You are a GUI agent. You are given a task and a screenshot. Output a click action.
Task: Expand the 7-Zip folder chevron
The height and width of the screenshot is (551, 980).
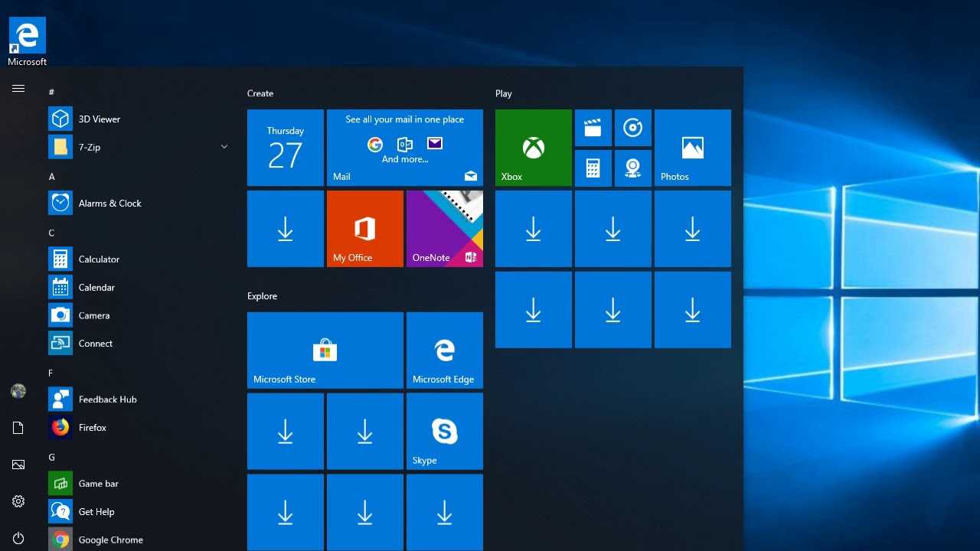224,147
